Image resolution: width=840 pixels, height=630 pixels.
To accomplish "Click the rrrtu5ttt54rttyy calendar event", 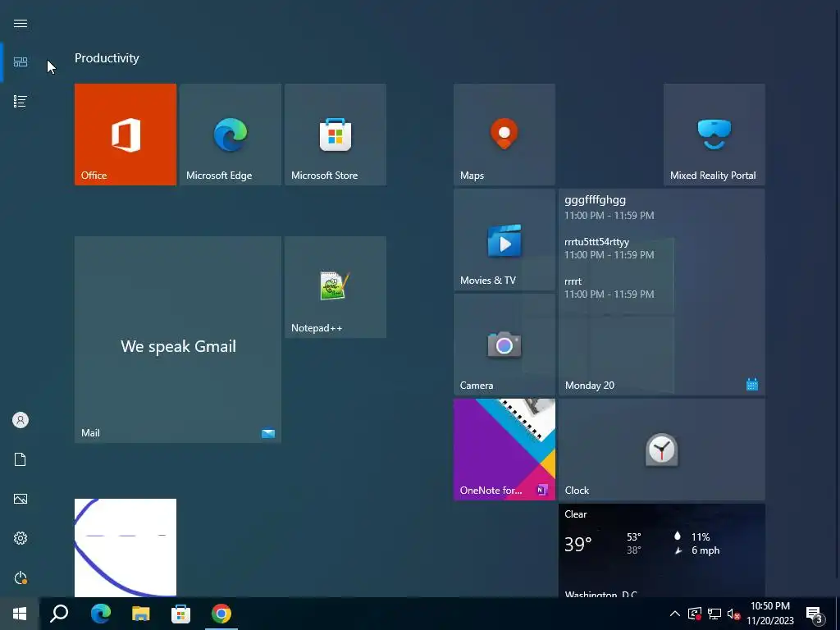I will tap(609, 248).
